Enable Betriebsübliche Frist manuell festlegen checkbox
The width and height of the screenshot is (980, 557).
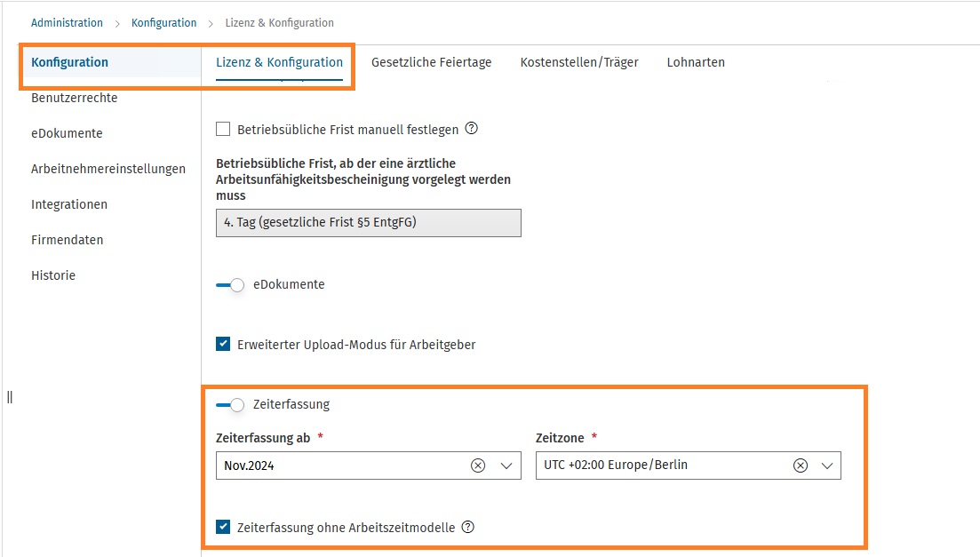point(223,130)
